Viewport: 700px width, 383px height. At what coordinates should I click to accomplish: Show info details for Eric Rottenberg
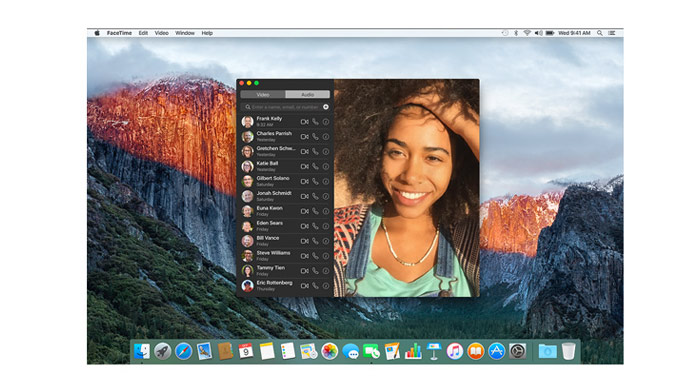326,286
